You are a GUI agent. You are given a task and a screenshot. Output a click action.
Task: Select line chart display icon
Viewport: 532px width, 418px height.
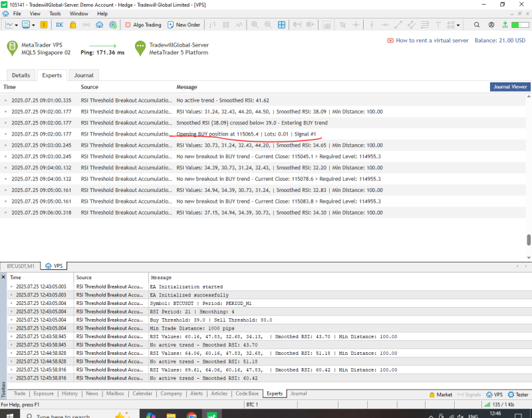[x=239, y=25]
